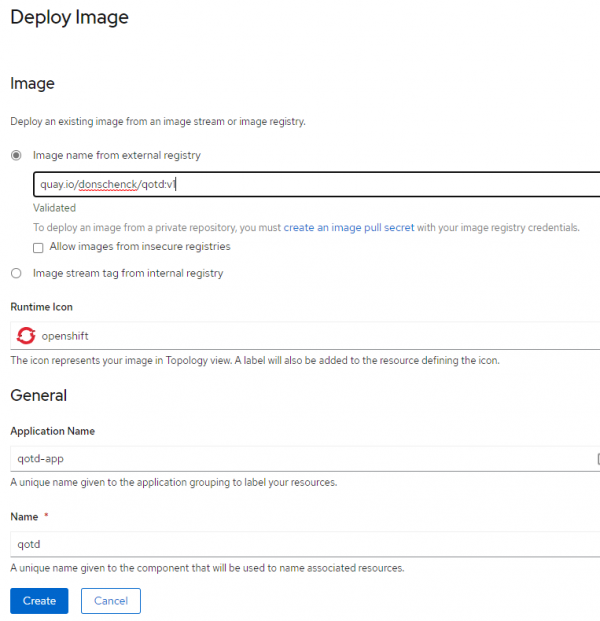This screenshot has width=600, height=621.
Task: Enable Allow images from insecure registries
Action: pos(38,247)
